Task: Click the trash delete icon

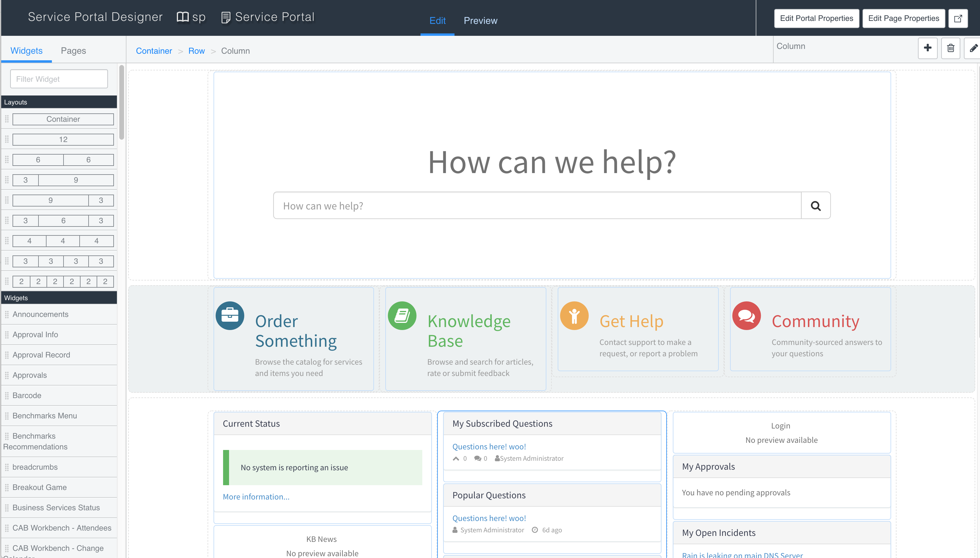Action: click(x=950, y=48)
